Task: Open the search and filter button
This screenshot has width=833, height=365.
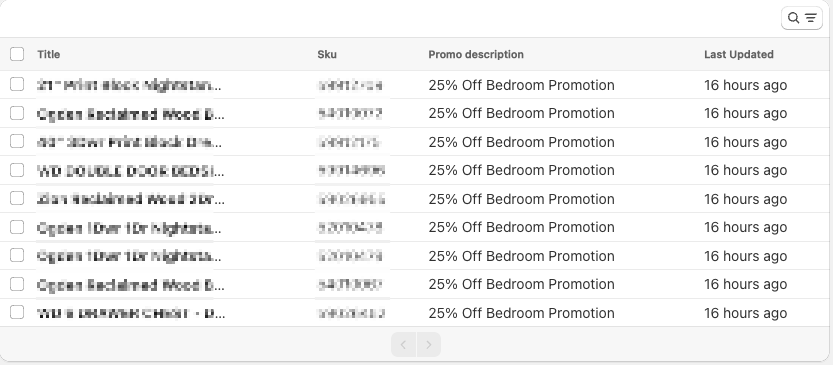Action: 802,18
